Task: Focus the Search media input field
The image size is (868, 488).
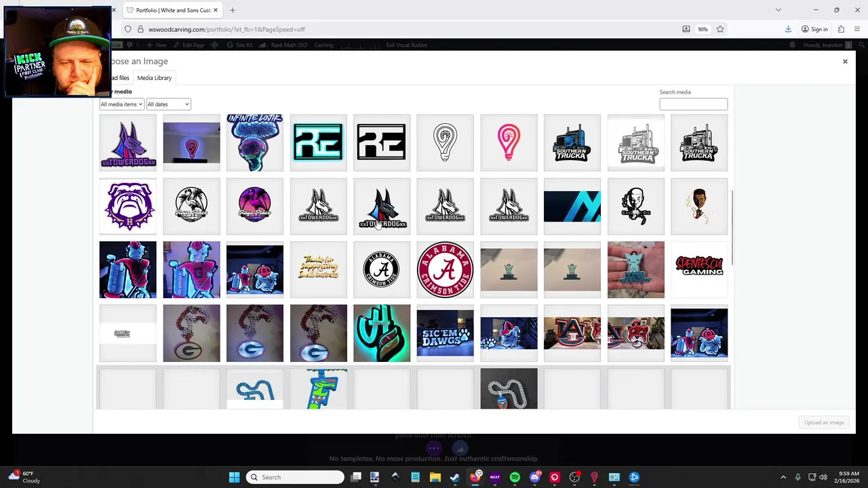Action: [x=693, y=104]
